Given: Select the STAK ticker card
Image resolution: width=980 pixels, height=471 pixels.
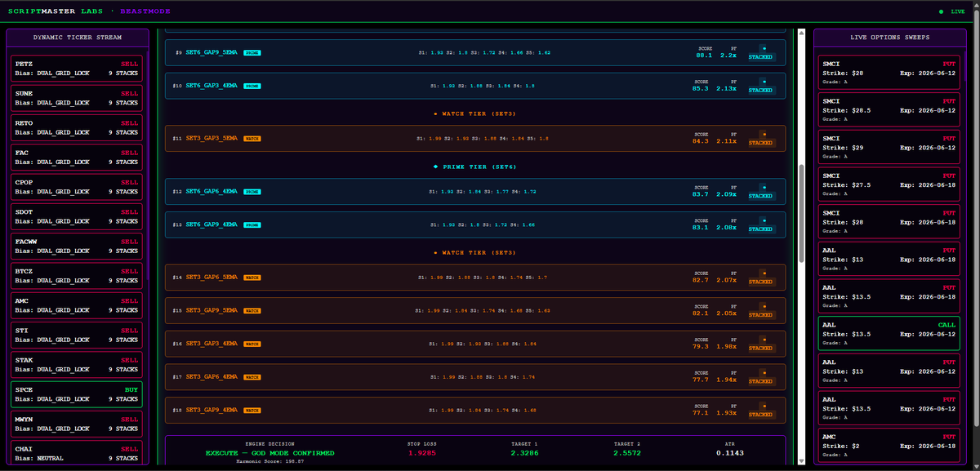Looking at the screenshot, I should (77, 364).
